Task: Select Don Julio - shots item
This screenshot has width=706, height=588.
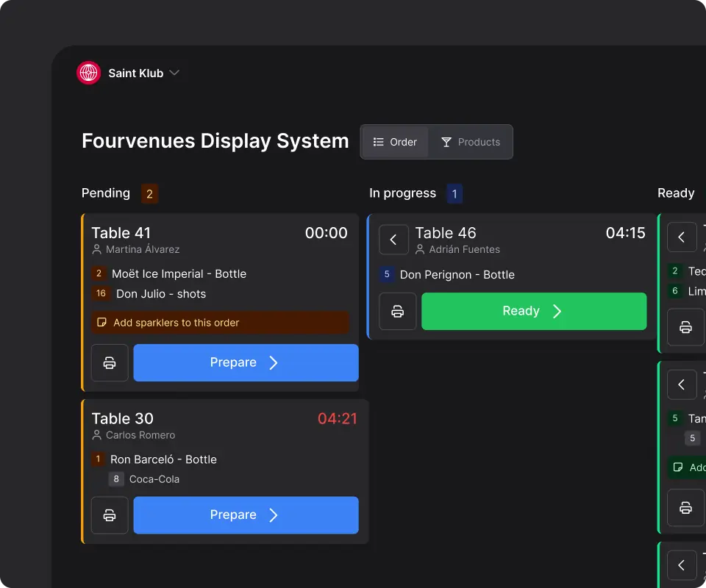Action: [161, 294]
